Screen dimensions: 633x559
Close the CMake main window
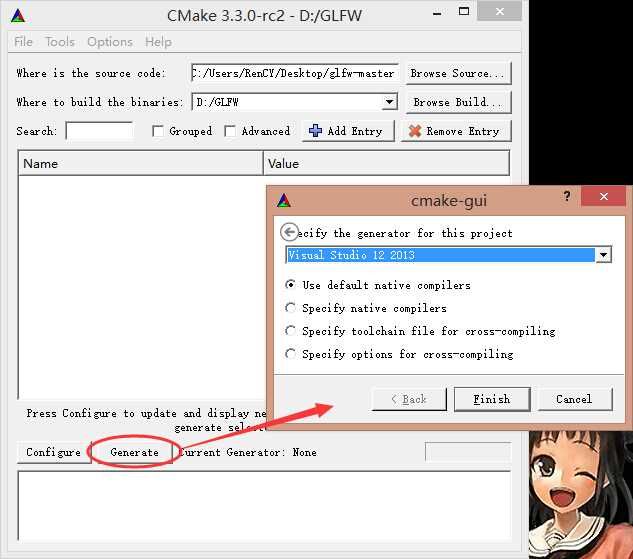point(499,11)
